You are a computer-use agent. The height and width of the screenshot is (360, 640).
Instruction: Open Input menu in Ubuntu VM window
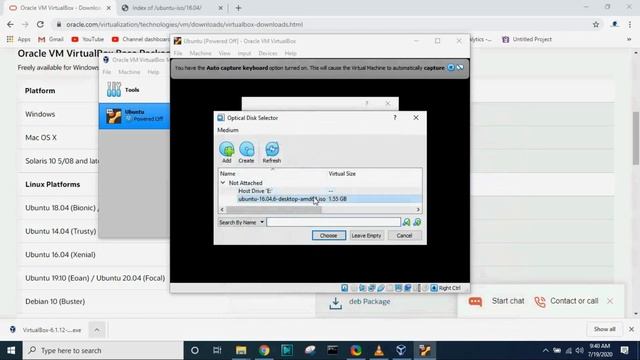pyautogui.click(x=244, y=53)
